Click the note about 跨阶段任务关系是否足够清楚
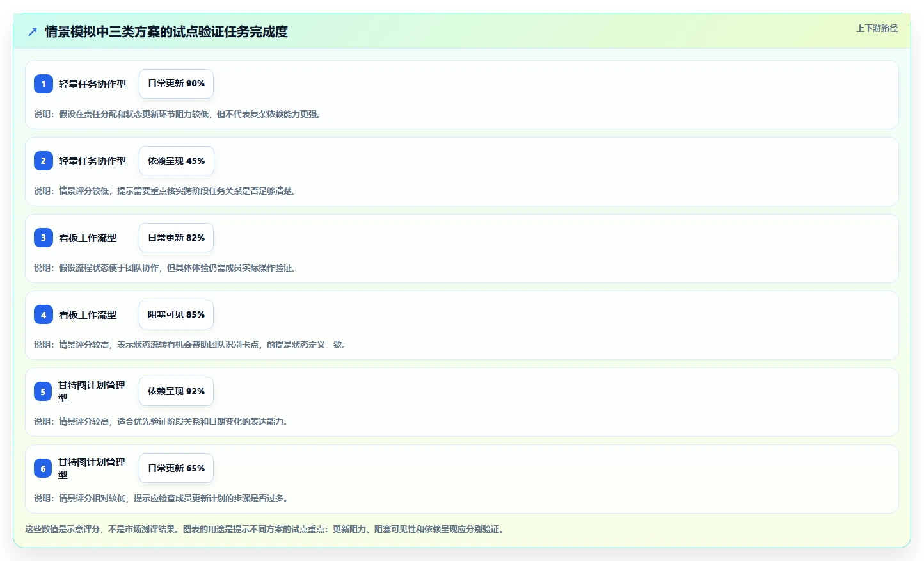Screen dimensions: 924x561 click(x=166, y=191)
